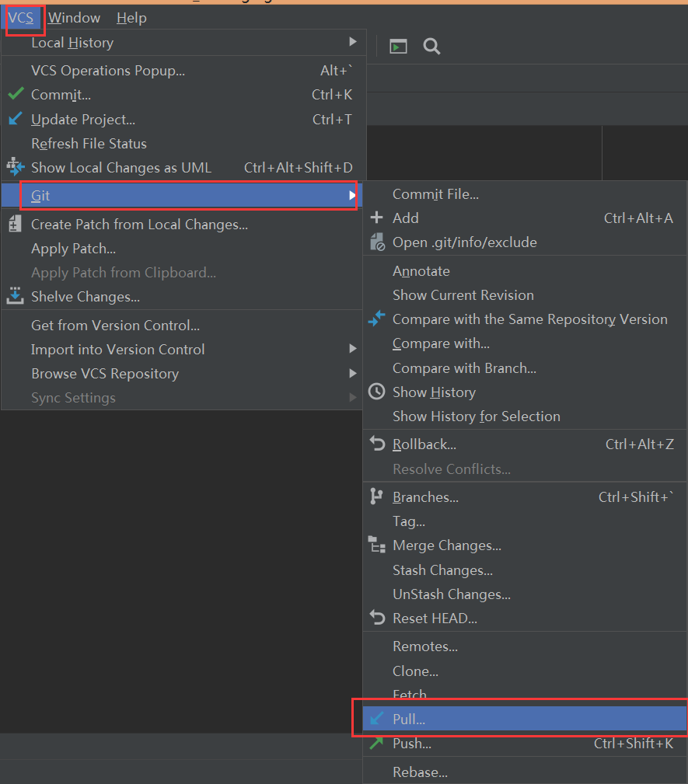Screen dimensions: 688x784
Task: Click the Create Patch icon
Action: [15, 224]
